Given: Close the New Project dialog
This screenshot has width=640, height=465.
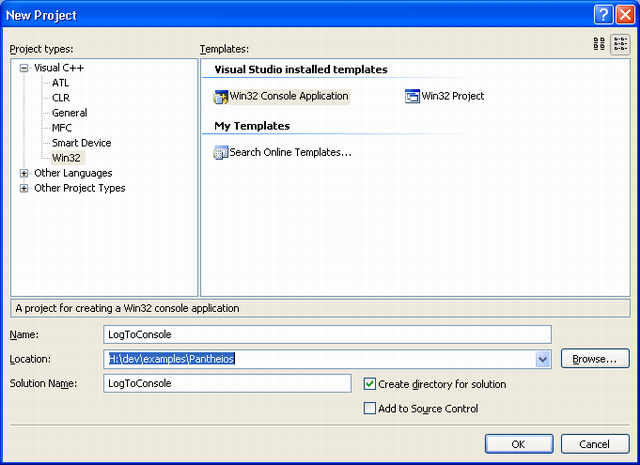Looking at the screenshot, I should click(625, 15).
